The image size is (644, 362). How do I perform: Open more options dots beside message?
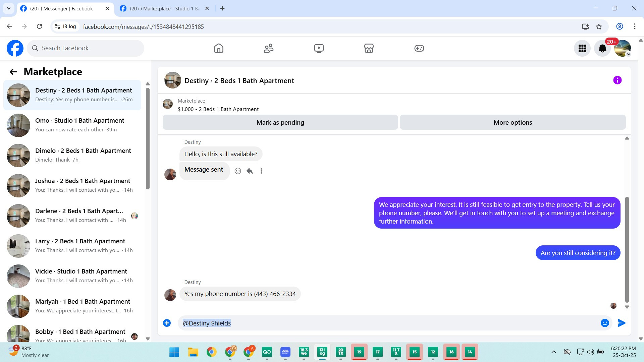(x=261, y=171)
